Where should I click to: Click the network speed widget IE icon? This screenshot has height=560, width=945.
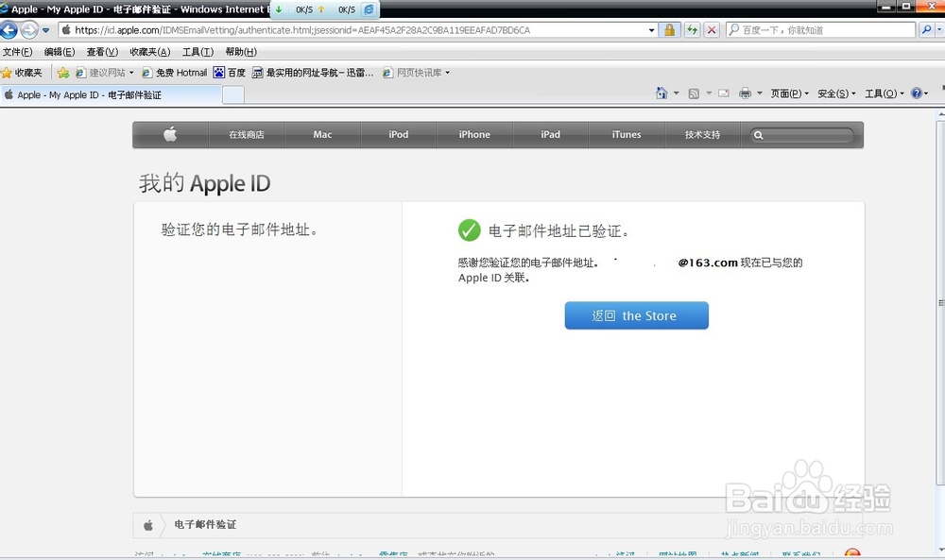click(369, 9)
